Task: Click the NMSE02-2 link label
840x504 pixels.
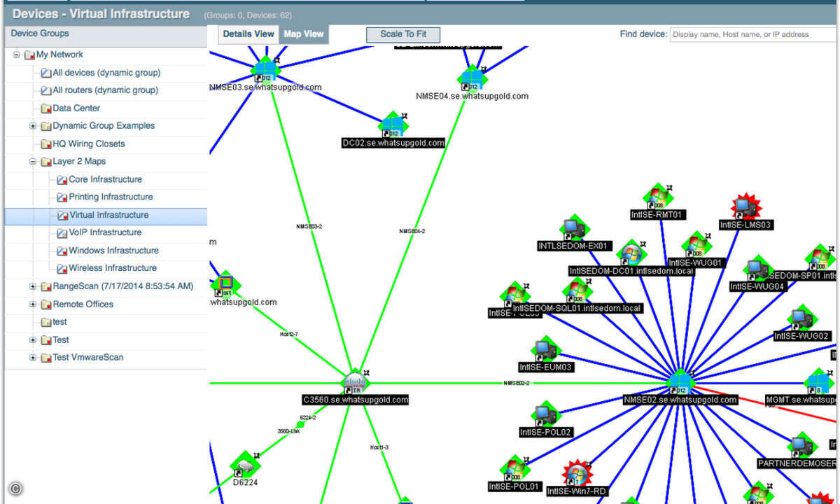Action: [517, 383]
